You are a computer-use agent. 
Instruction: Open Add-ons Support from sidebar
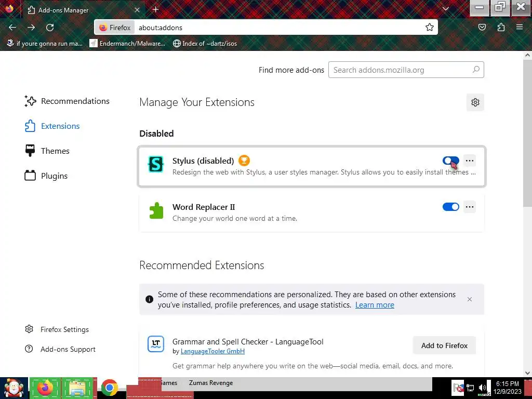[x=60, y=349]
